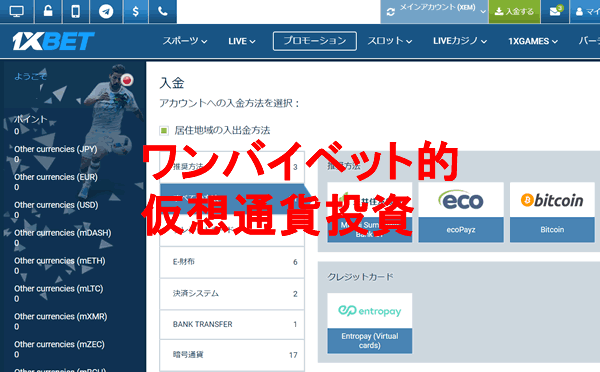Choose the Entropay virtual cards tile
The height and width of the screenshot is (372, 600).
click(x=370, y=323)
